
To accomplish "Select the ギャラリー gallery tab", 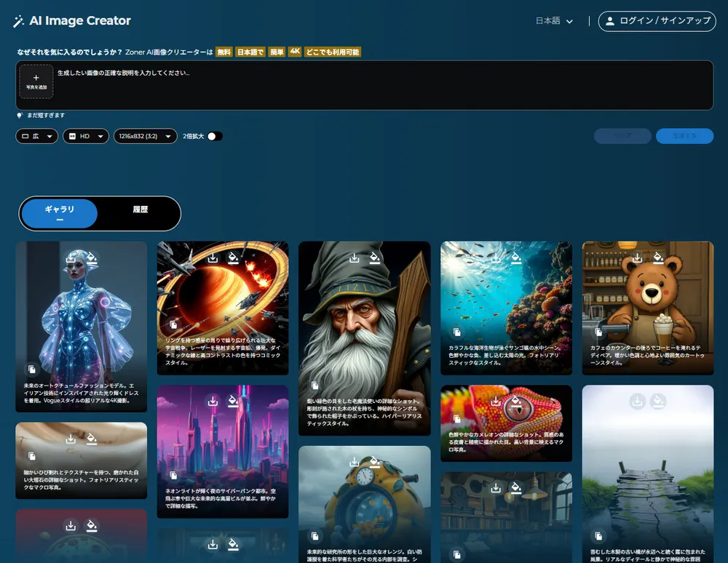I will click(x=60, y=214).
